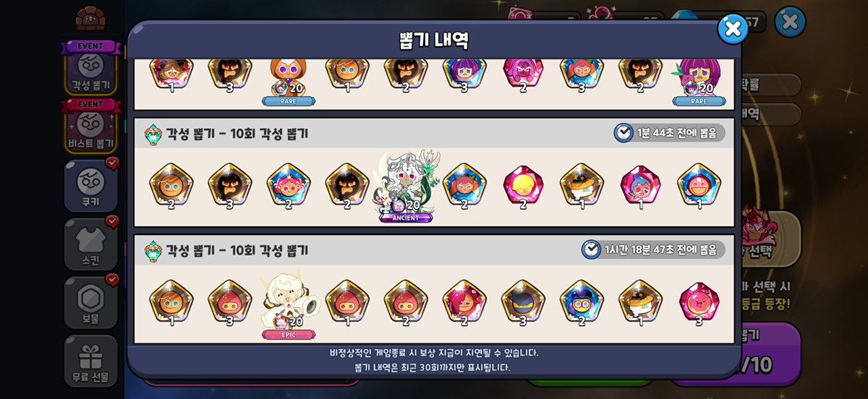Select the 보물 tab in sidebar
This screenshot has width=868, height=399.
[x=91, y=302]
